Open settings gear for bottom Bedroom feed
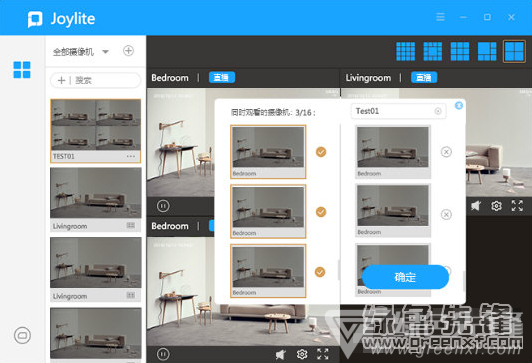 coord(302,354)
